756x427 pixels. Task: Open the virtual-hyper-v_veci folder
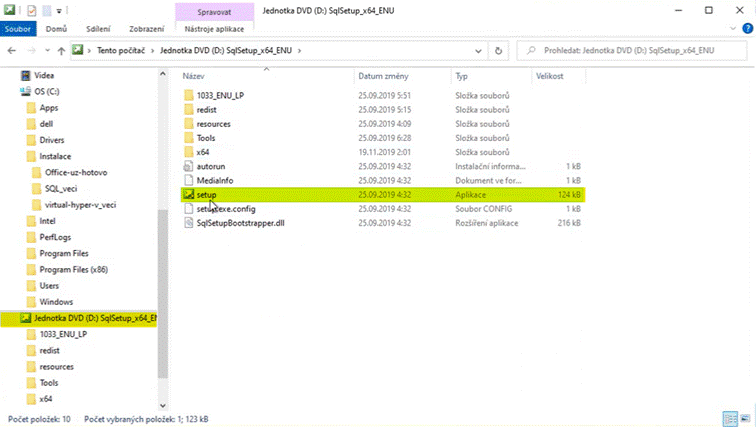coord(80,205)
